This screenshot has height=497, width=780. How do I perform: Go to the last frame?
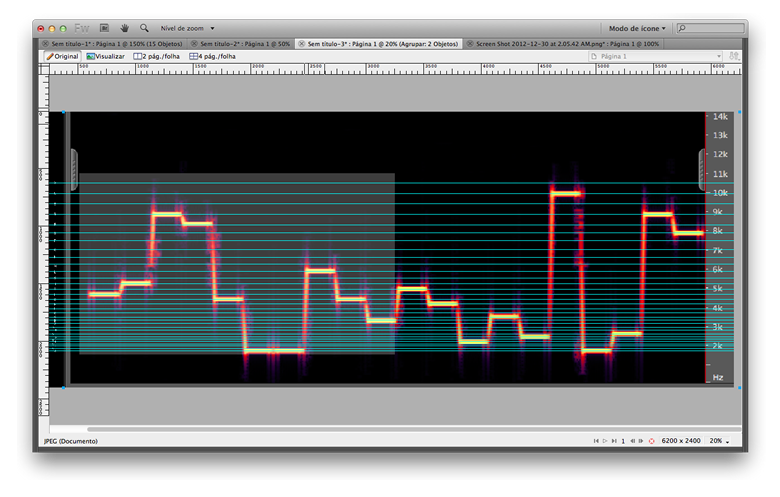point(614,441)
